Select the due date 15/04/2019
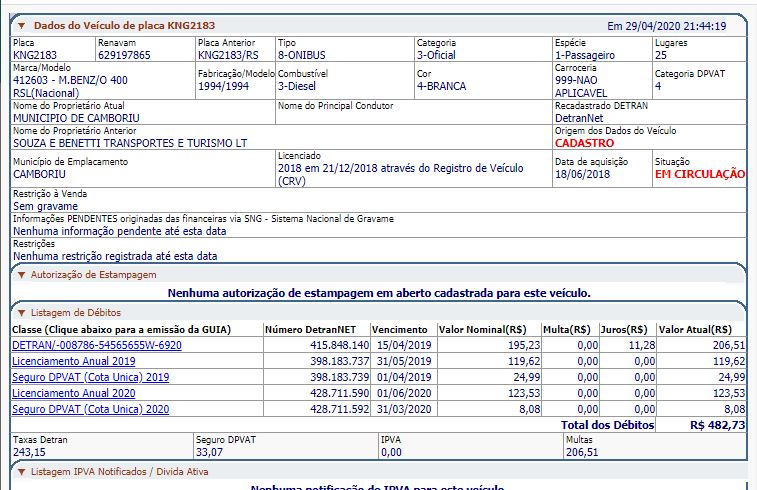Screen dimensions: 757x490 (x=404, y=345)
